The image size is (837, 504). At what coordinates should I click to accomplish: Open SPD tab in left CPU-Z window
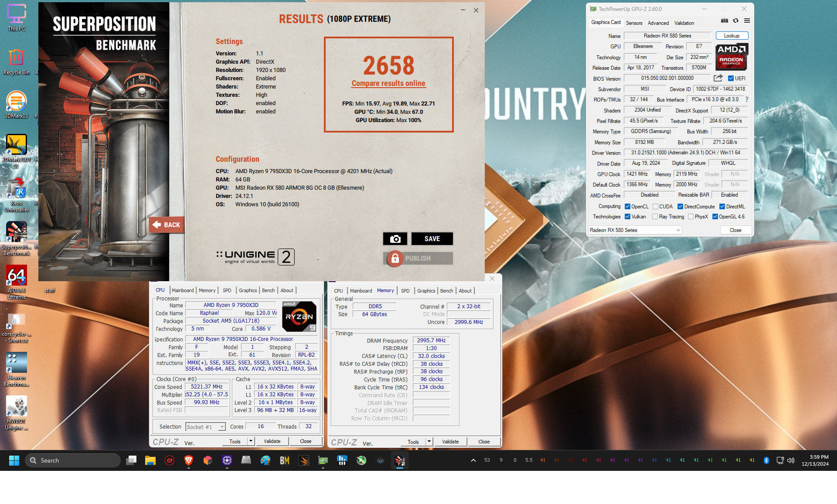(x=227, y=290)
